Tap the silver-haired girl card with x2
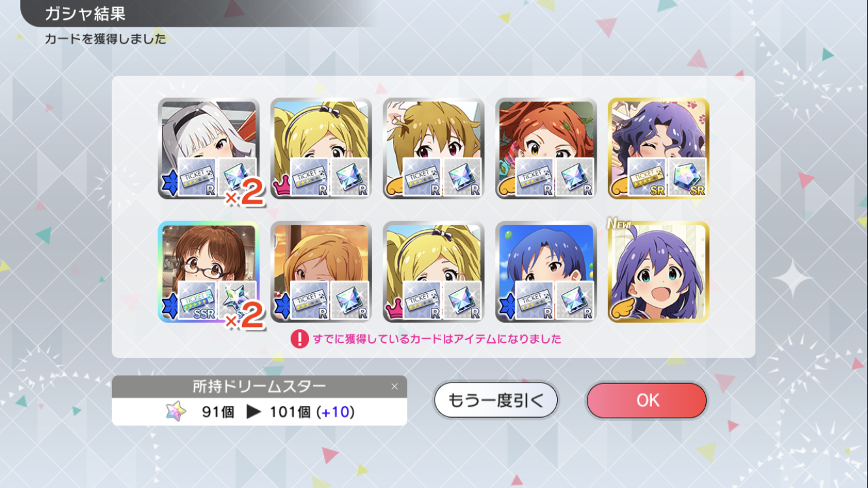Image resolution: width=868 pixels, height=488 pixels. coord(208,148)
